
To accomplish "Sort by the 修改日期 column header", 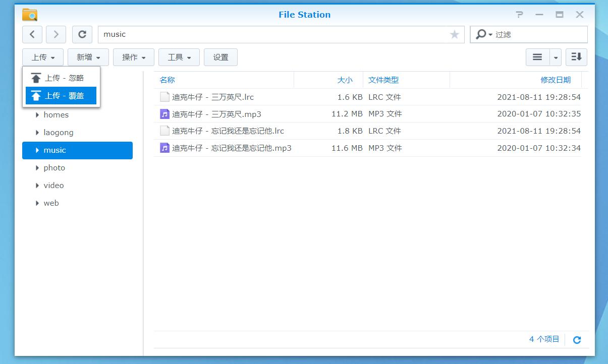I will coord(556,80).
